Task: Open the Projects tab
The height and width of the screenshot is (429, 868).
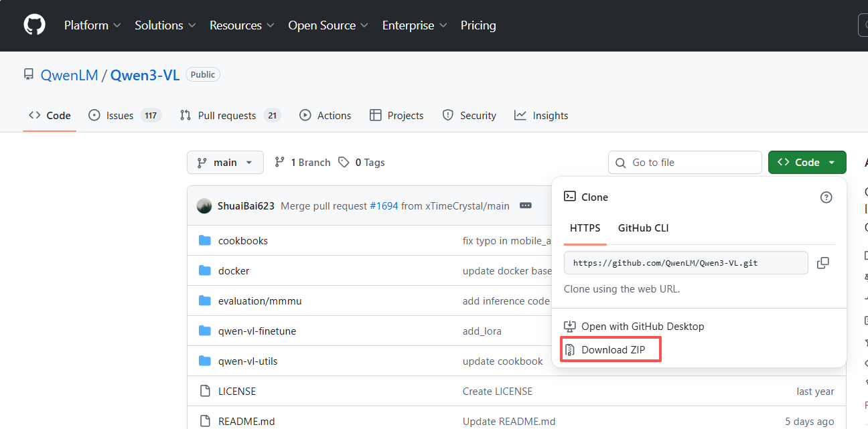Action: tap(396, 115)
